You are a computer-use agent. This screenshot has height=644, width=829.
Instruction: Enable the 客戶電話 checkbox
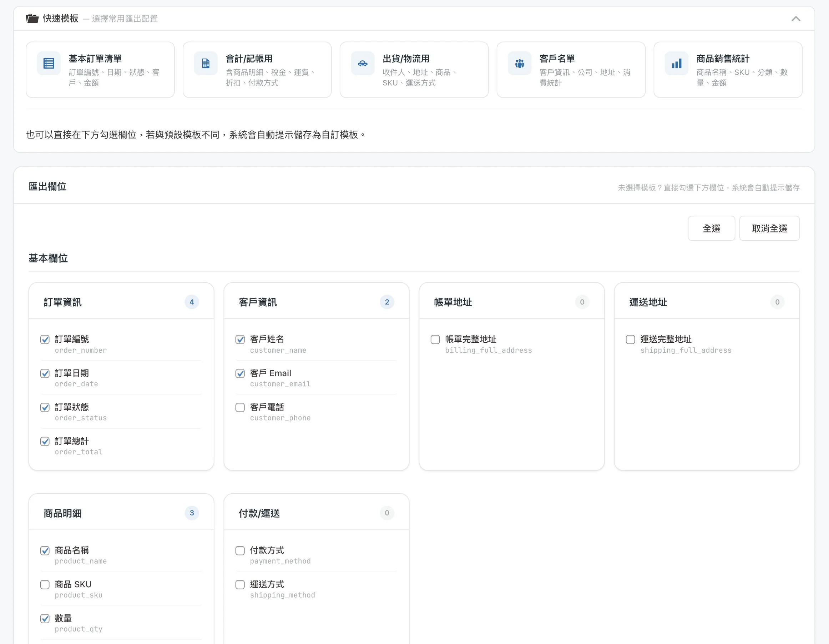(x=240, y=407)
